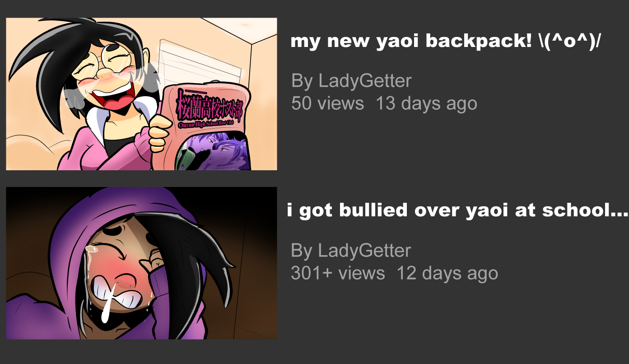Click the "301+ views" count
629x364 pixels.
338,273
